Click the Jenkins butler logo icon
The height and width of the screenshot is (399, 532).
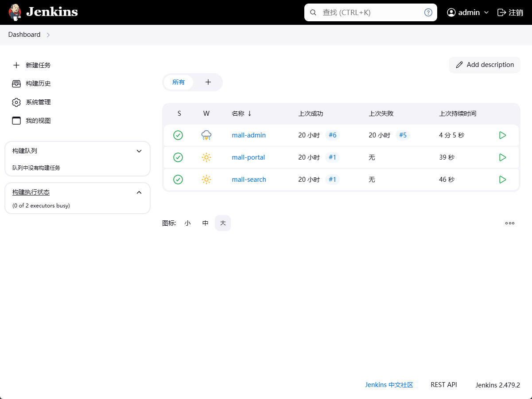click(x=15, y=12)
